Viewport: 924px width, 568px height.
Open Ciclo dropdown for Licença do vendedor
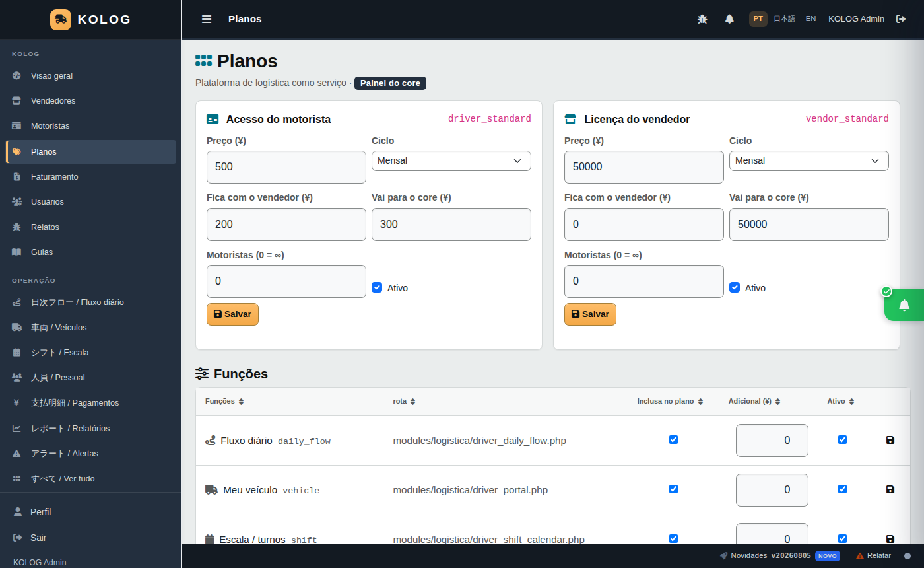click(809, 160)
